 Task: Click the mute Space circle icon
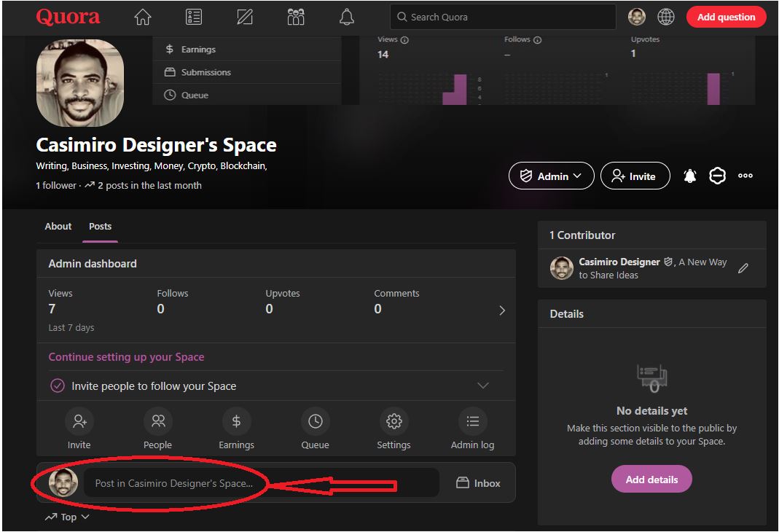pyautogui.click(x=717, y=176)
